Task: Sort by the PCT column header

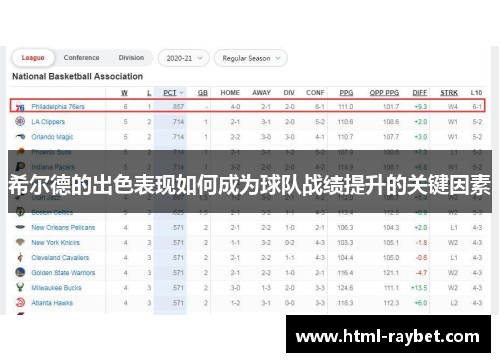Action: click(x=170, y=93)
